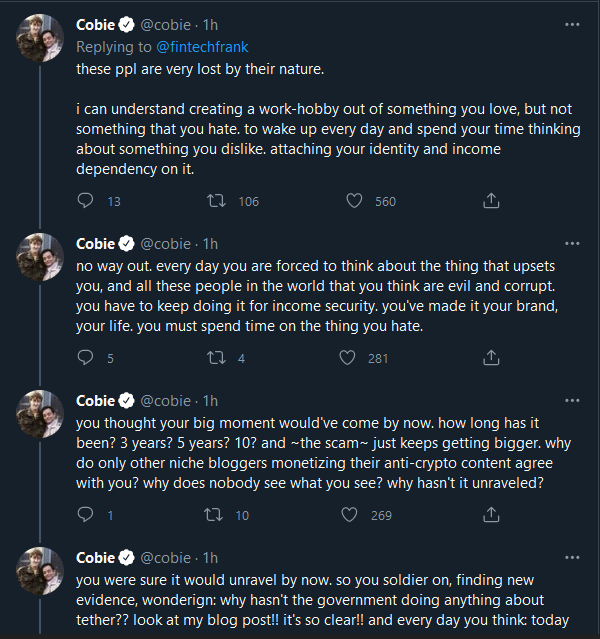Retweet the tweet with 10 retweets

point(214,516)
